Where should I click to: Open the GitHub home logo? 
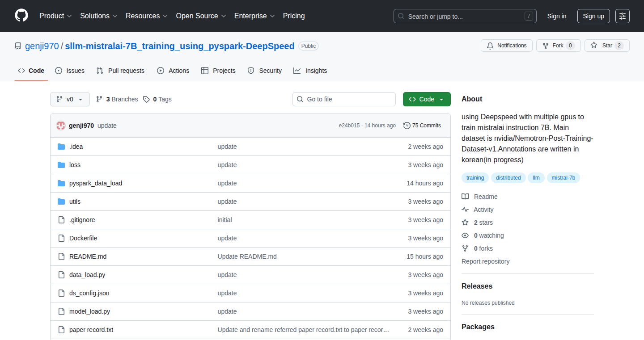21,16
